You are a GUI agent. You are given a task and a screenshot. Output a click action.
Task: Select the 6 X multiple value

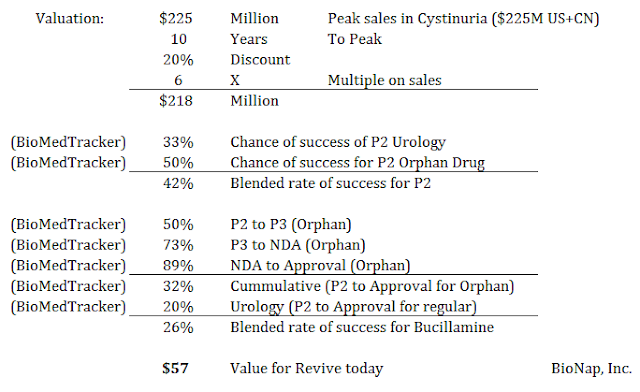click(x=178, y=80)
